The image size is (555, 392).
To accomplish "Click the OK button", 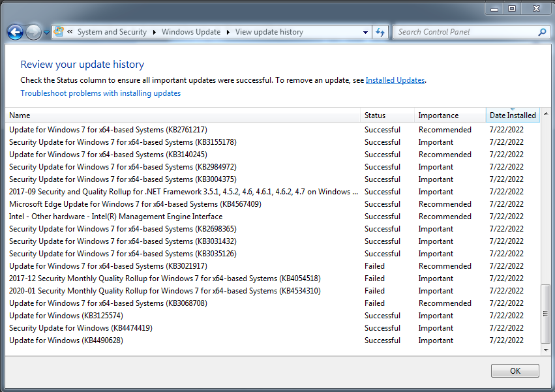I will [x=515, y=370].
